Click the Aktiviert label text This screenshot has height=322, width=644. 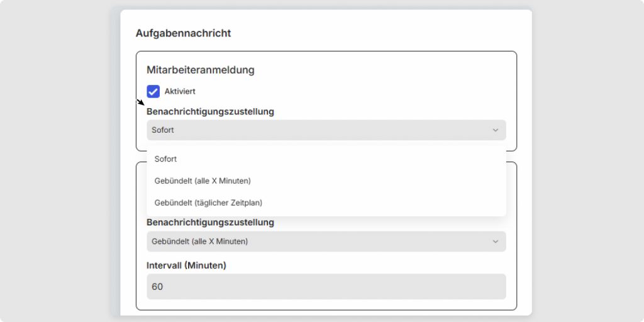[x=180, y=92]
